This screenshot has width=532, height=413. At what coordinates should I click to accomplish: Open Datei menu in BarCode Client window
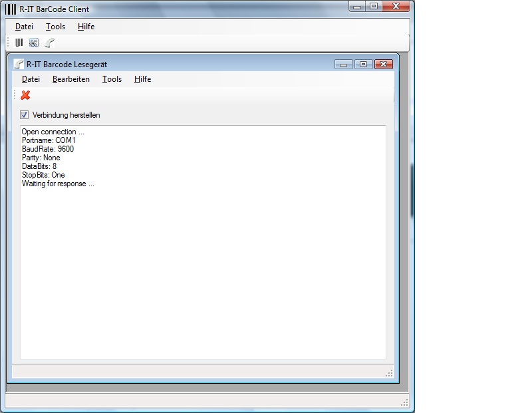(x=24, y=27)
